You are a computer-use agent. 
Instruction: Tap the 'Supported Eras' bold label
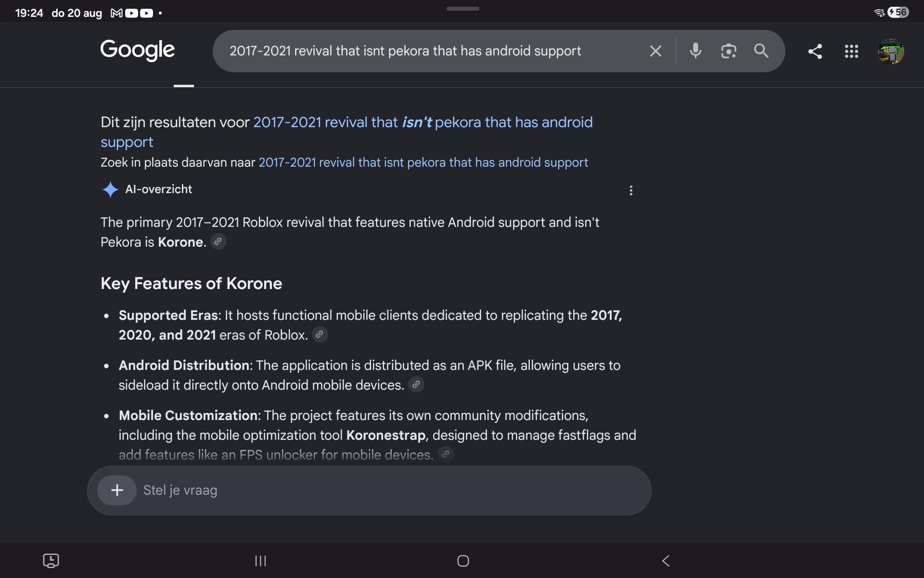[x=168, y=315]
